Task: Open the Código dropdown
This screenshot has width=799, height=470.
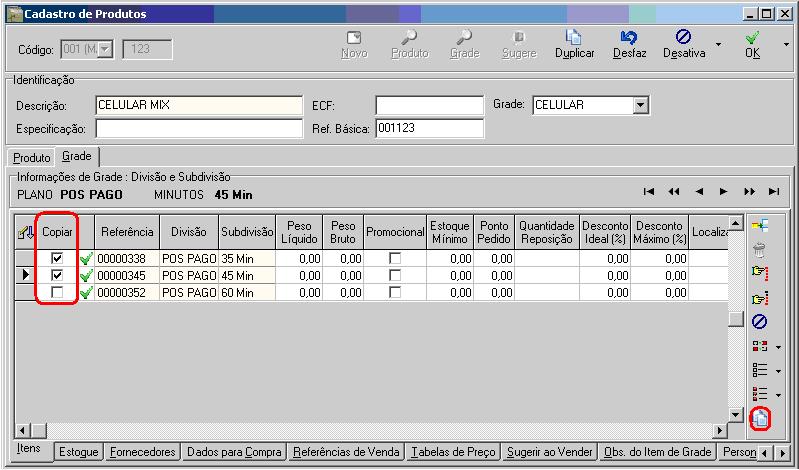Action: click(105, 49)
